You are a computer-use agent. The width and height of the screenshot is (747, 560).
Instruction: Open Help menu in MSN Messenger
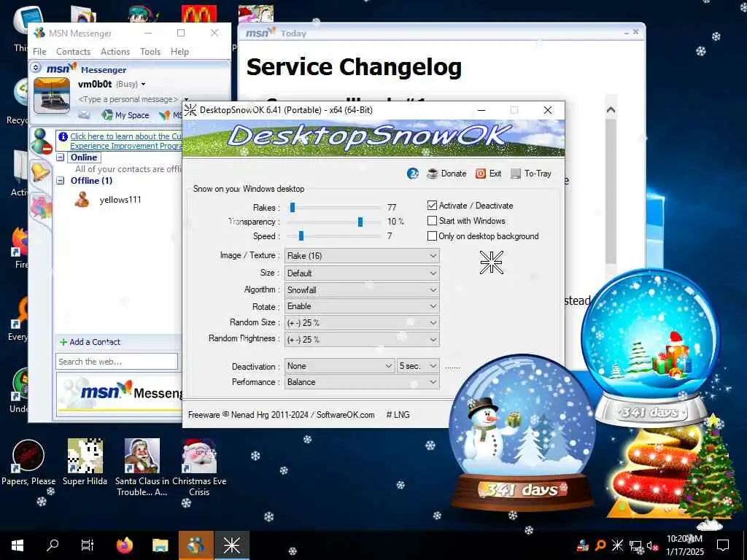[179, 52]
